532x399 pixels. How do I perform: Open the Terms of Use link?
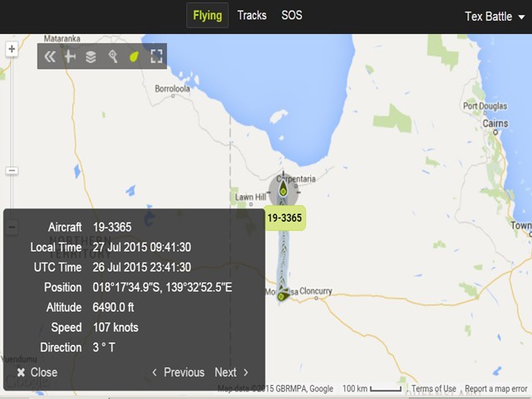tap(433, 389)
